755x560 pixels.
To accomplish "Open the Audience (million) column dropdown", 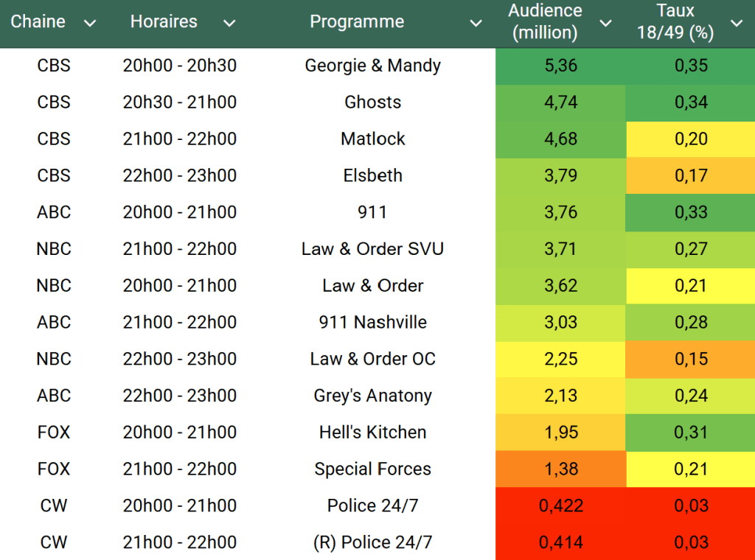I will [605, 24].
